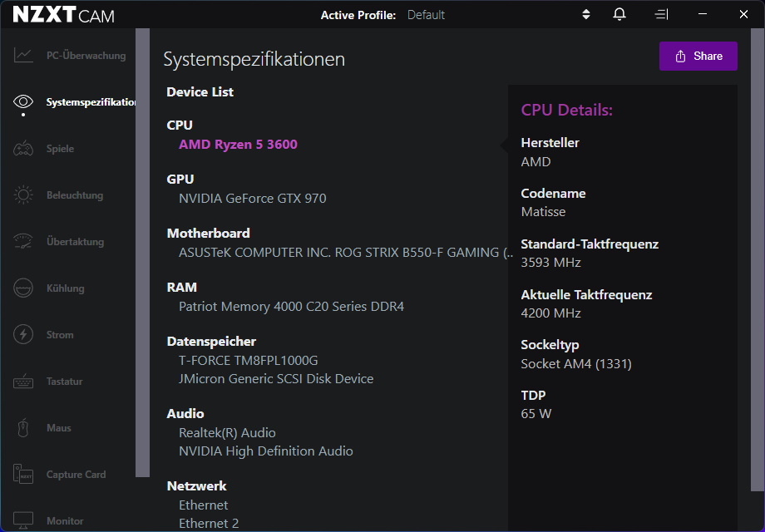Select the Beleuchtung lighting icon

pyautogui.click(x=22, y=195)
